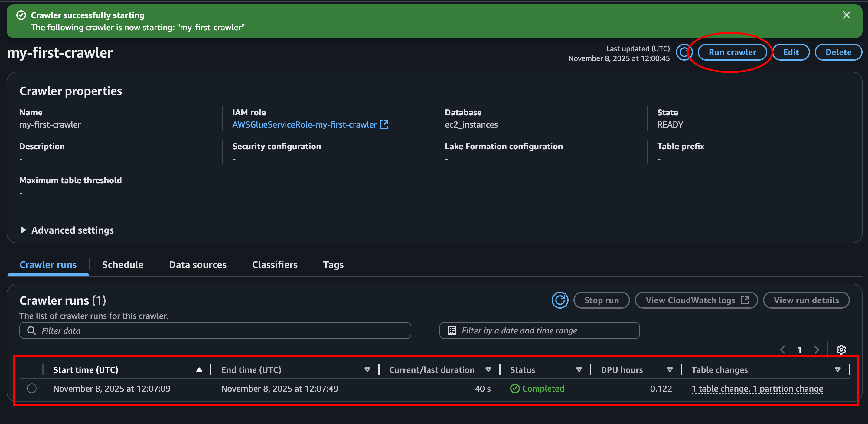Open AWSGlueServiceRole-my-first-crawler link
This screenshot has width=868, height=424.
coord(304,124)
